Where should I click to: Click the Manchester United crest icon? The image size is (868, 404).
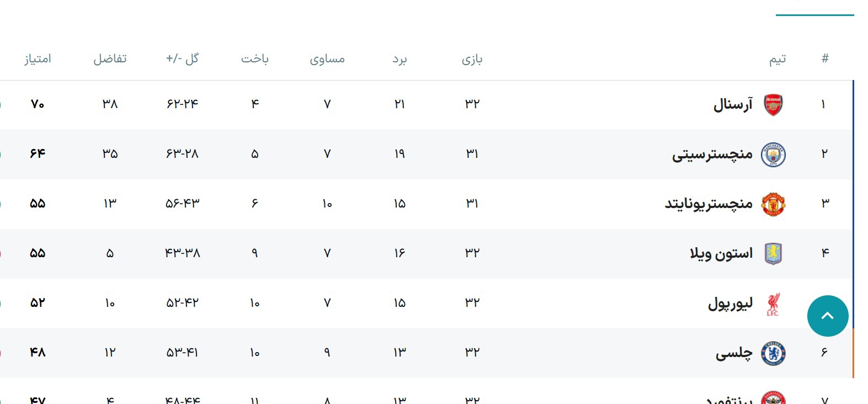773,204
